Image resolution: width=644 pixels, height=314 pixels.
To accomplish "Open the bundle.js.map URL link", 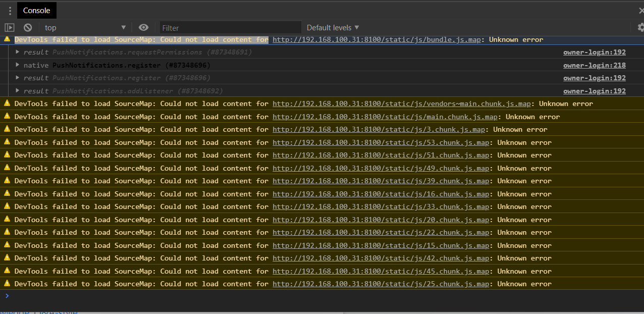I will (377, 39).
